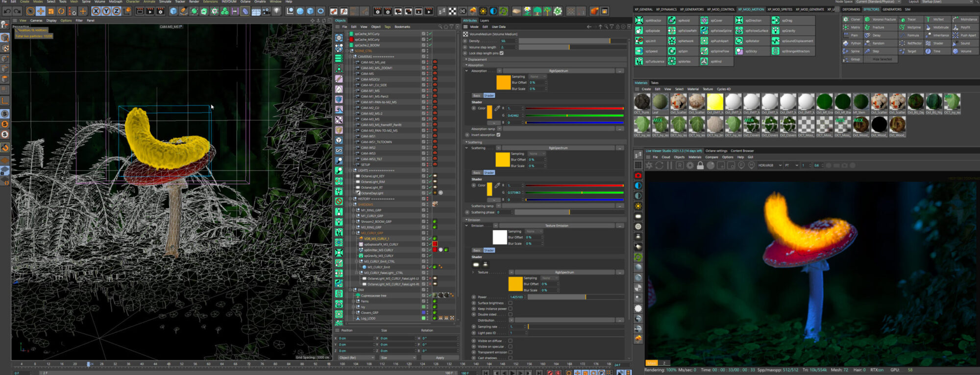This screenshot has height=375, width=980.
Task: Adjust the Density slider
Action: pos(572,41)
